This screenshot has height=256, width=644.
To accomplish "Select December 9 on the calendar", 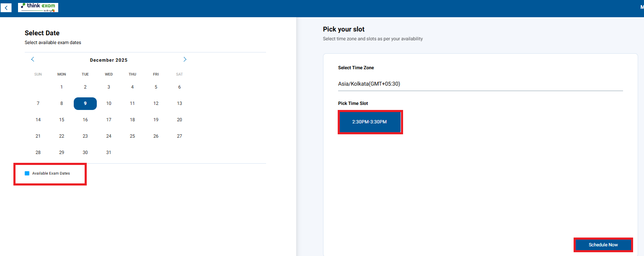I will pos(85,104).
